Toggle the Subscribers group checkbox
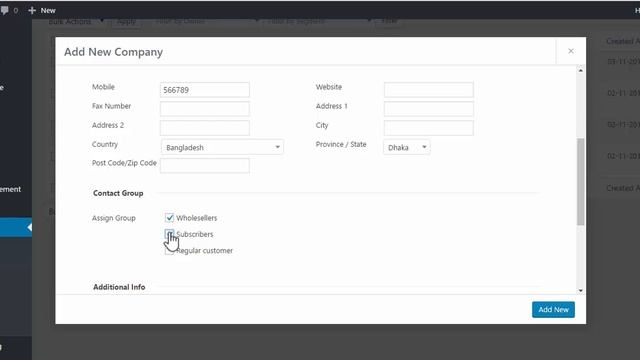This screenshot has width=640, height=360. [169, 234]
